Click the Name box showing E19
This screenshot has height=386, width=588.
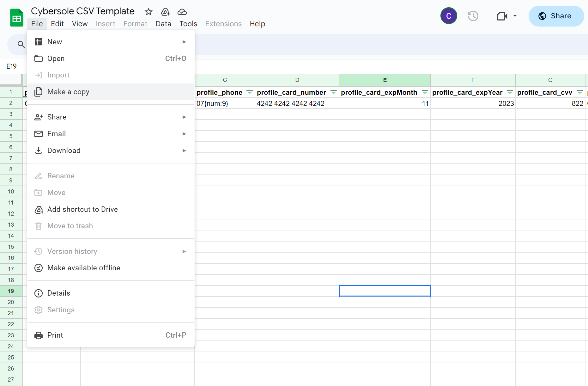(x=12, y=66)
